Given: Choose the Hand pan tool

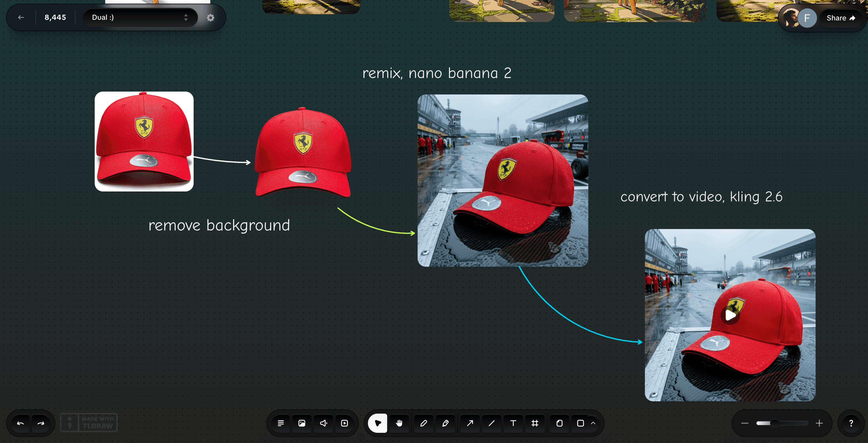Looking at the screenshot, I should tap(399, 423).
